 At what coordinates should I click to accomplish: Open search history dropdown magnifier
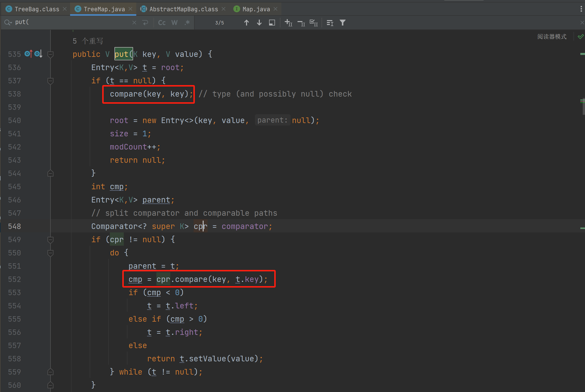tap(8, 23)
